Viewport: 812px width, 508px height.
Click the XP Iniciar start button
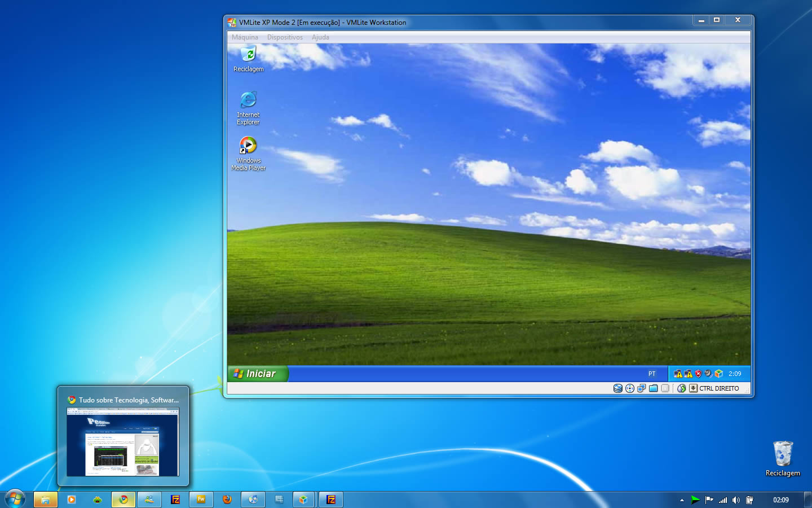[258, 374]
